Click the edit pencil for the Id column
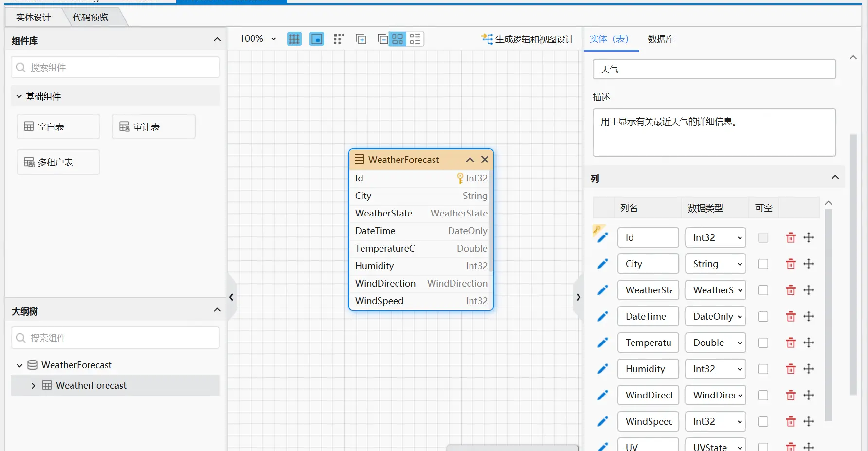This screenshot has width=868, height=451. (602, 237)
